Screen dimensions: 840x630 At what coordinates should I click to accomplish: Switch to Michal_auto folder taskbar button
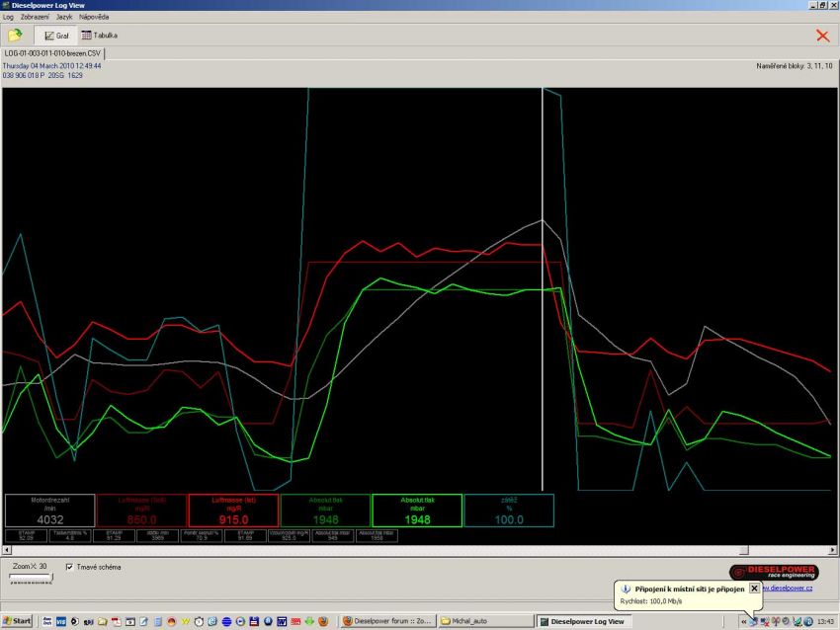(x=486, y=621)
